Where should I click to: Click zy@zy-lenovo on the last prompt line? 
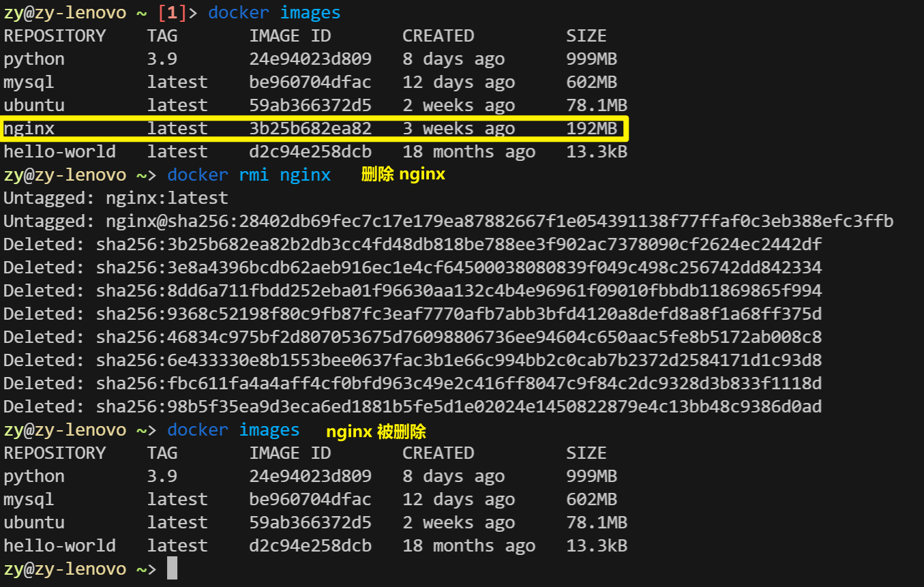[x=65, y=569]
